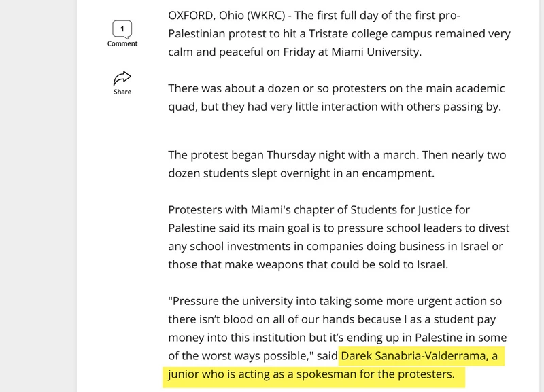Click the words "Students for Justice for"
Screen dimensions: 544x392
pos(410,210)
